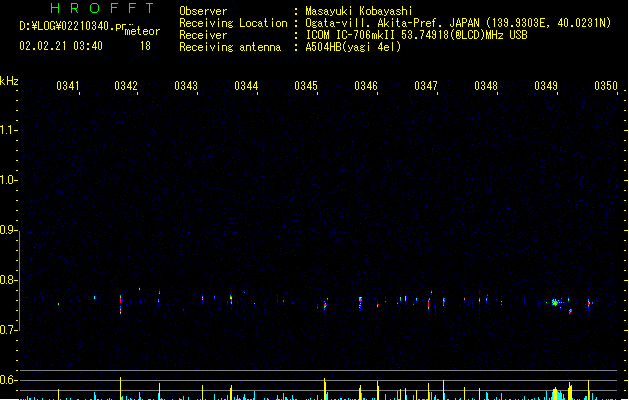Select antenna value A504HB(yagi 4el)
The image size is (629, 400).
pos(353,47)
